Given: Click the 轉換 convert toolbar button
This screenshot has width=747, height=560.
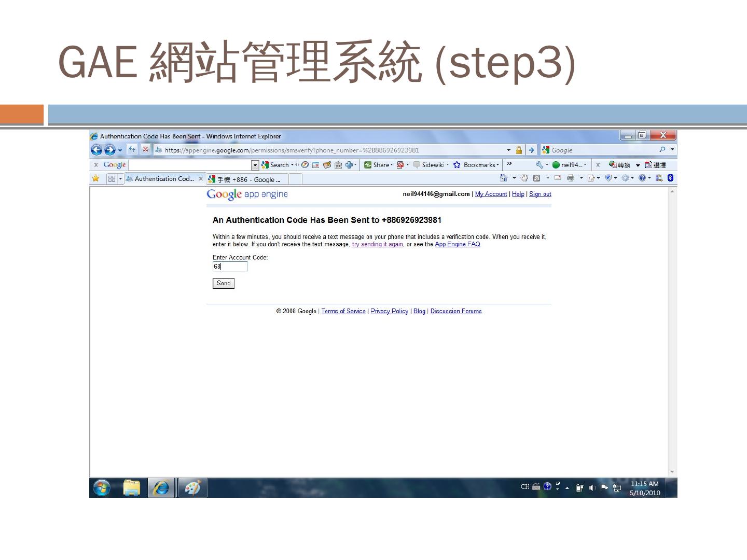Looking at the screenshot, I should 620,165.
